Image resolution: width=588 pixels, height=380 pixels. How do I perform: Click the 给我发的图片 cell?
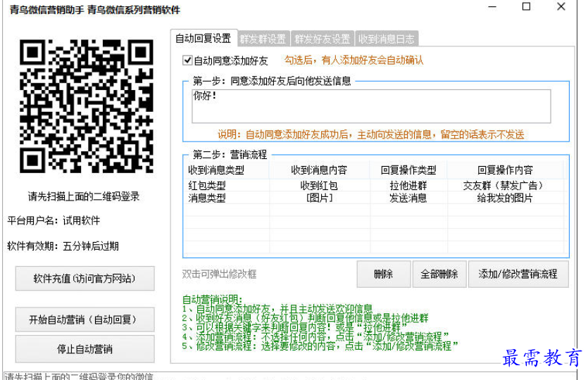click(505, 198)
